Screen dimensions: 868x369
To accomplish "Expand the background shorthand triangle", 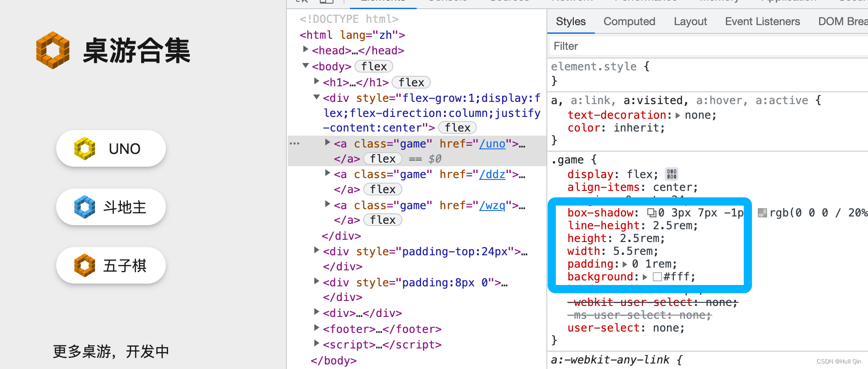I will 645,277.
